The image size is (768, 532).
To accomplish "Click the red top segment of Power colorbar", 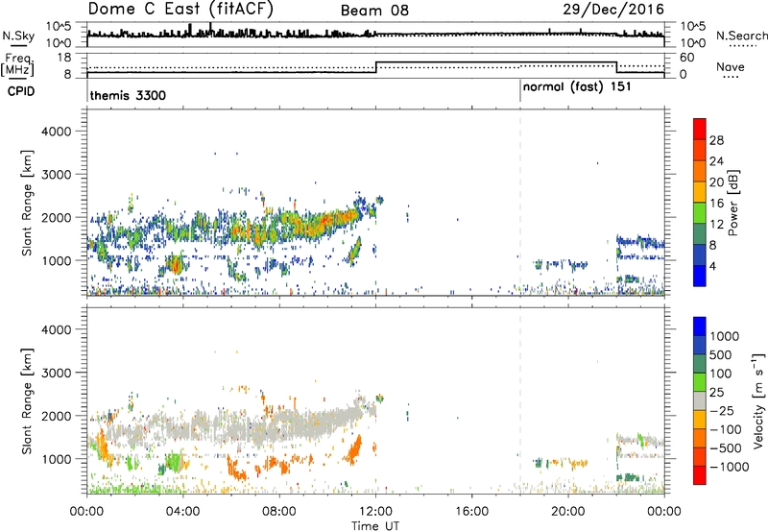I will coord(700,129).
